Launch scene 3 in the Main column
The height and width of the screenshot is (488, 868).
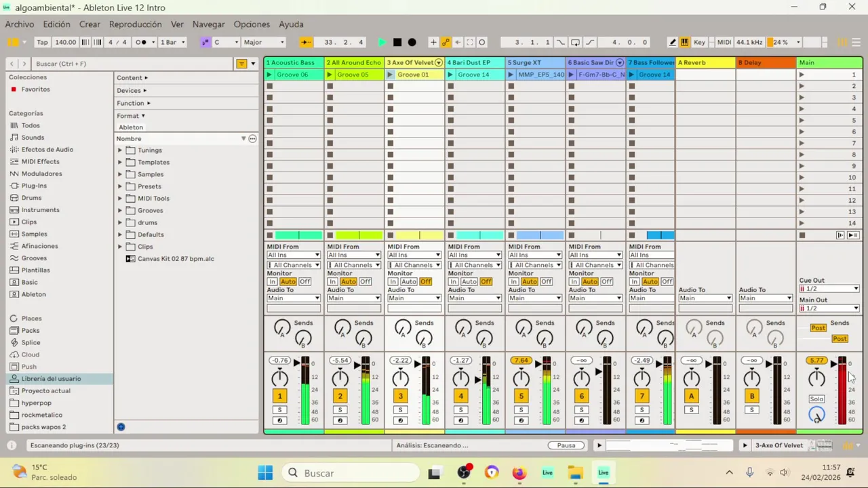(802, 98)
